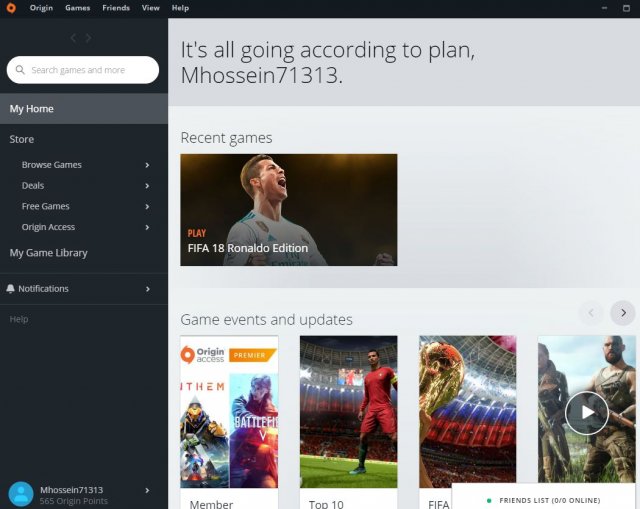Open the Friends List bar

pos(546,497)
